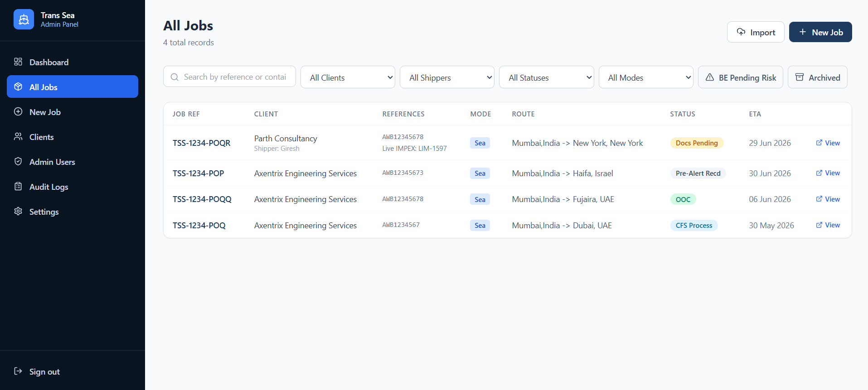
Task: Click external-link icon for TSS-1234-POQR row
Action: tap(819, 143)
